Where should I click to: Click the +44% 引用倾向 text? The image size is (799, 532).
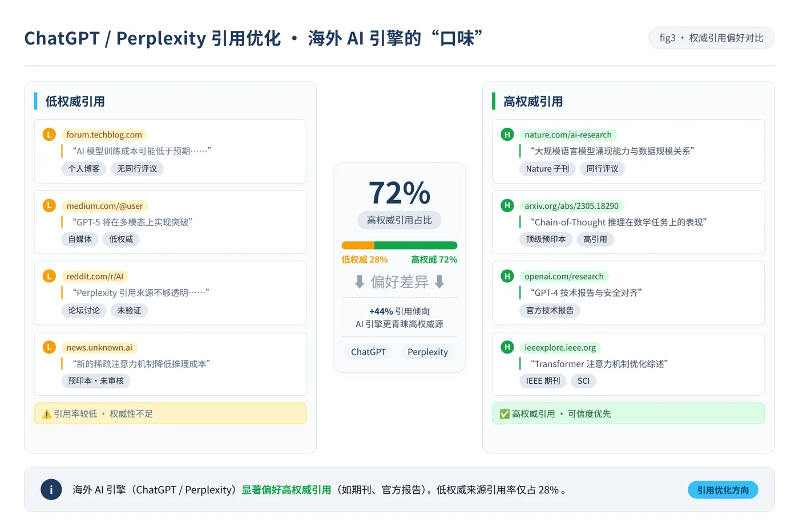click(x=399, y=311)
